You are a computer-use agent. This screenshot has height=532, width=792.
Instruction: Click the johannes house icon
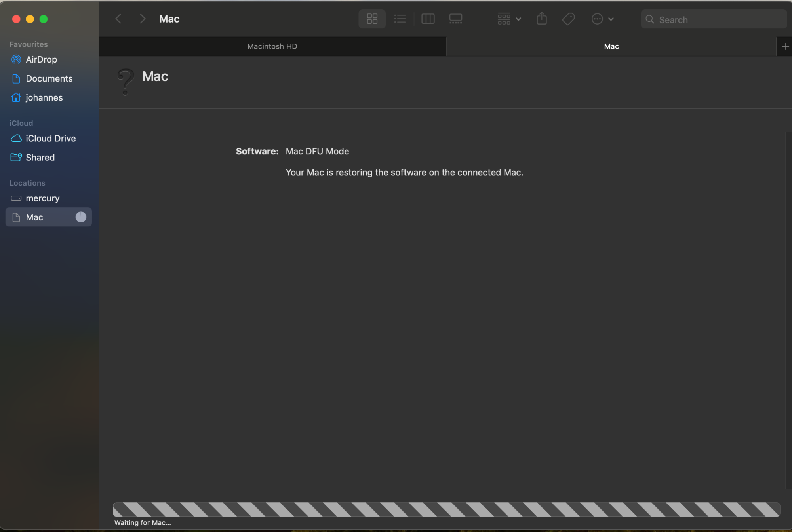pyautogui.click(x=16, y=97)
